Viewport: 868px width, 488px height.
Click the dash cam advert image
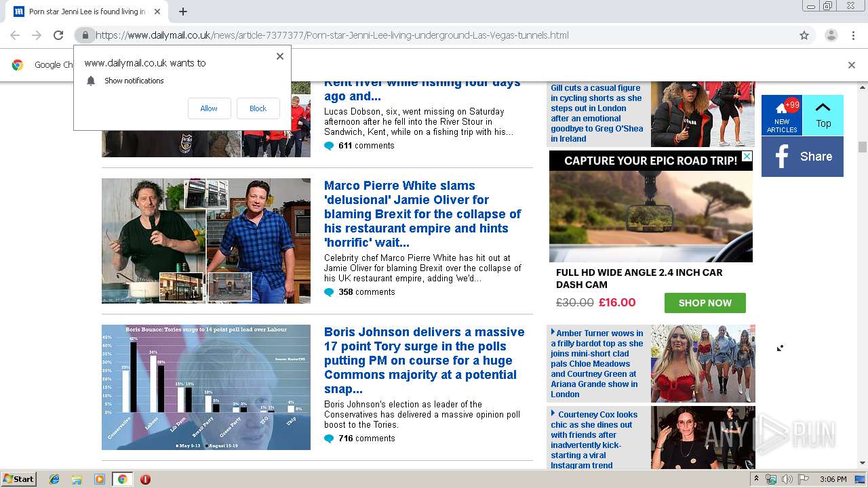[x=651, y=216]
